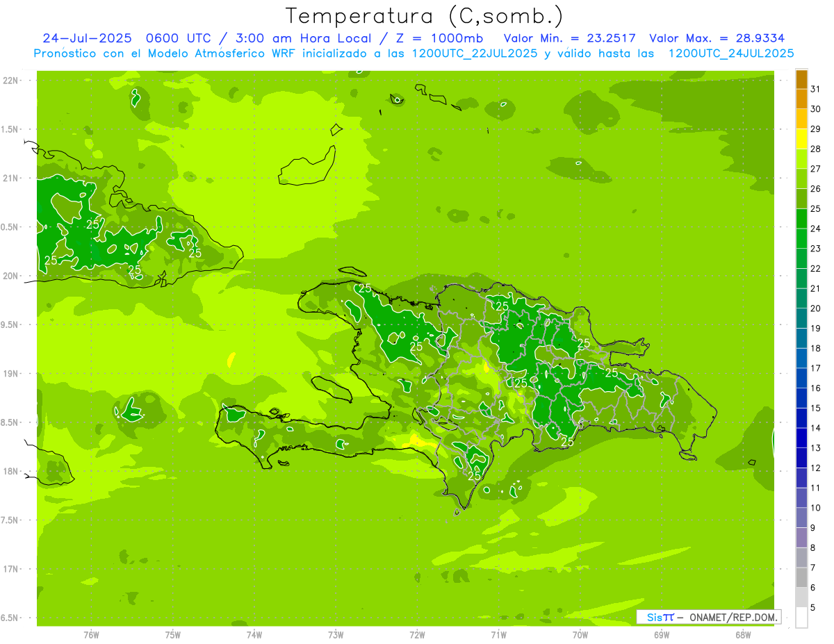The width and height of the screenshot is (834, 644).
Task: Click color scale label "28"
Action: (816, 149)
